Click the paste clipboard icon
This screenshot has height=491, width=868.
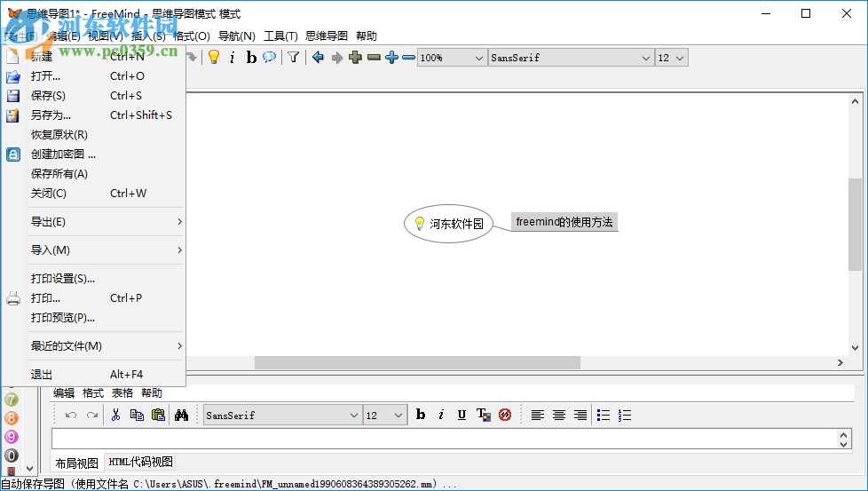click(x=158, y=415)
